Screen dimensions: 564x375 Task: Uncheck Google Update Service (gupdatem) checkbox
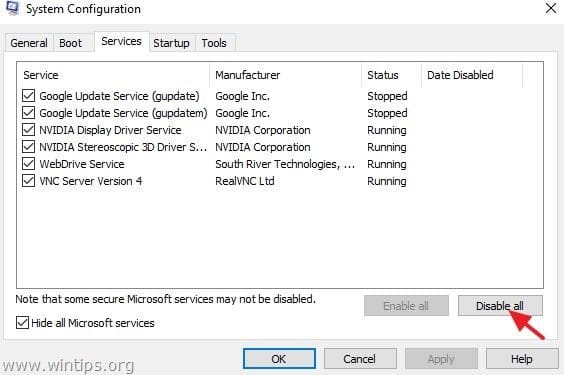click(28, 113)
